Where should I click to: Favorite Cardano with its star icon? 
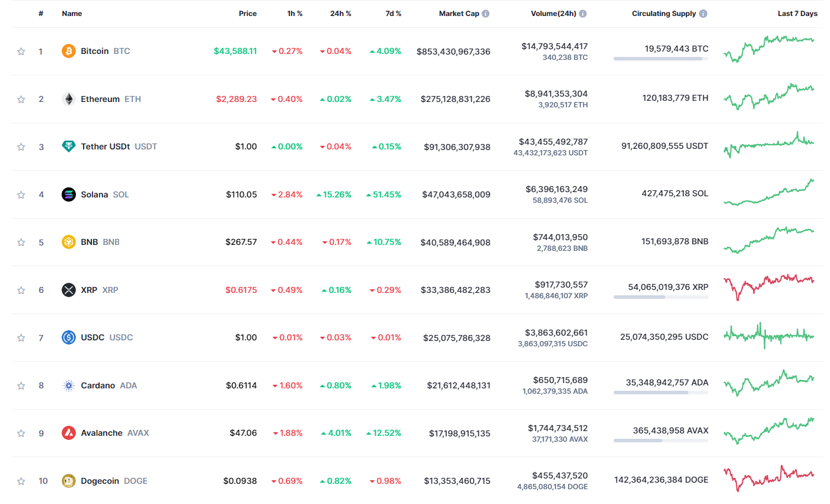tap(21, 385)
